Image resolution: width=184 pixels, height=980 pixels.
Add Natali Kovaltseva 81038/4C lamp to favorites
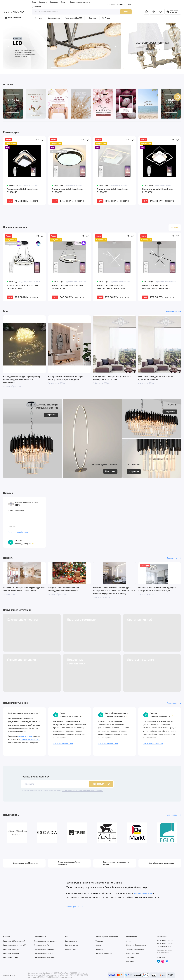pyautogui.click(x=42, y=140)
